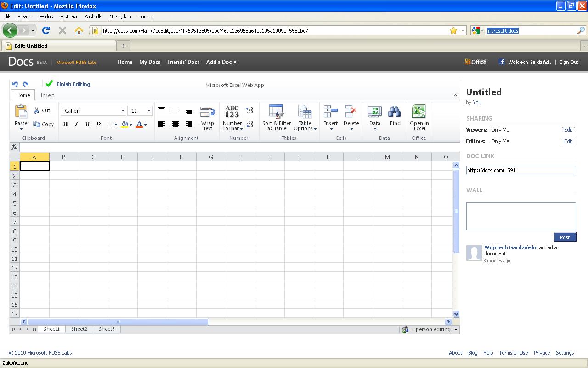Right-align cell text
588x368 pixels.
189,124
